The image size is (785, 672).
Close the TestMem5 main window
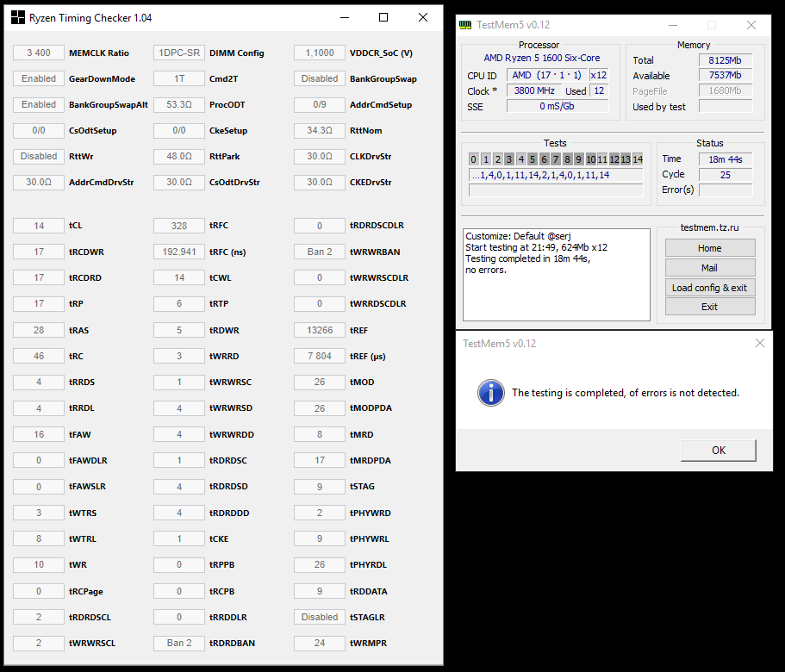[751, 25]
